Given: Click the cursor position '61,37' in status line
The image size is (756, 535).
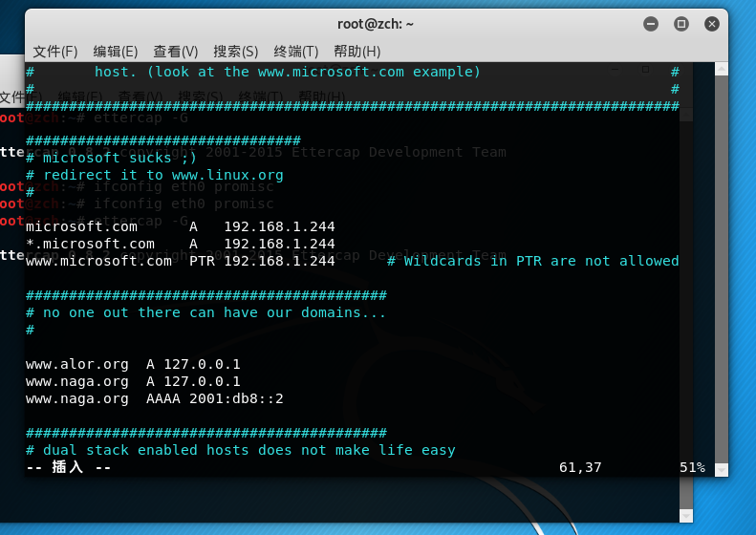Looking at the screenshot, I should pyautogui.click(x=580, y=467).
